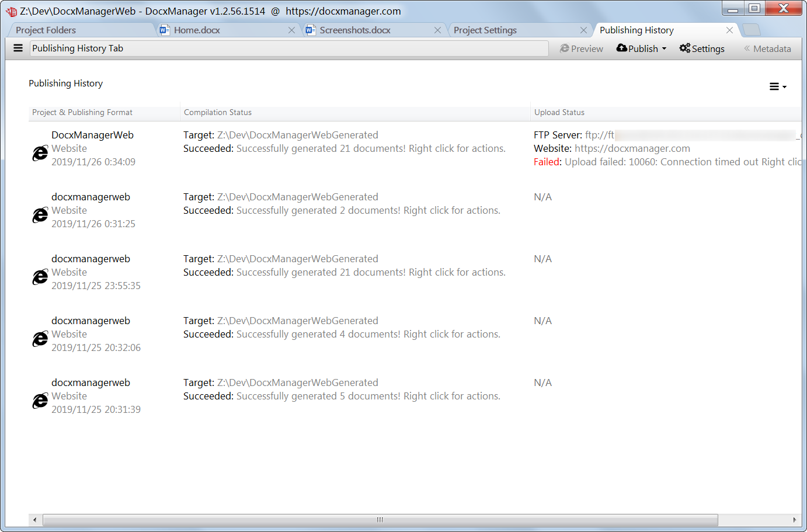Viewport: 807px width, 532px height.
Task: Click the DocxManager app icon in the title bar
Action: point(11,11)
